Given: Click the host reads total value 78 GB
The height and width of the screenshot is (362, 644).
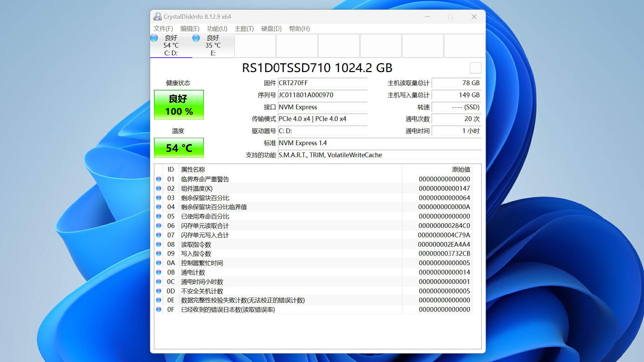Looking at the screenshot, I should 457,83.
